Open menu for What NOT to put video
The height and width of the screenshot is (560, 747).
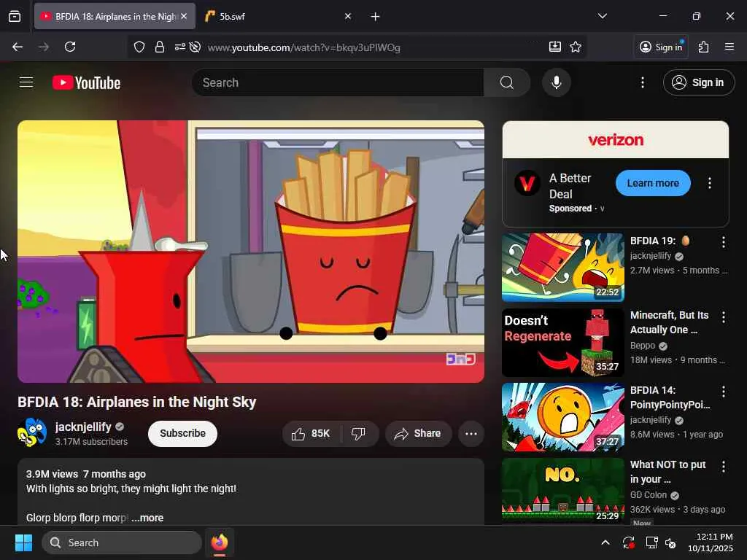coord(723,466)
